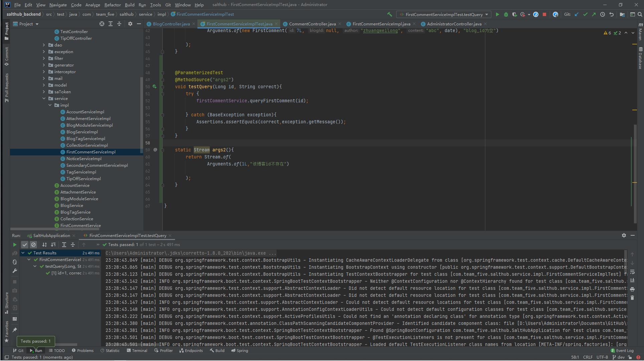Rerun tests with green play in Run panel
Image resolution: width=644 pixels, height=361 pixels.
15,245
